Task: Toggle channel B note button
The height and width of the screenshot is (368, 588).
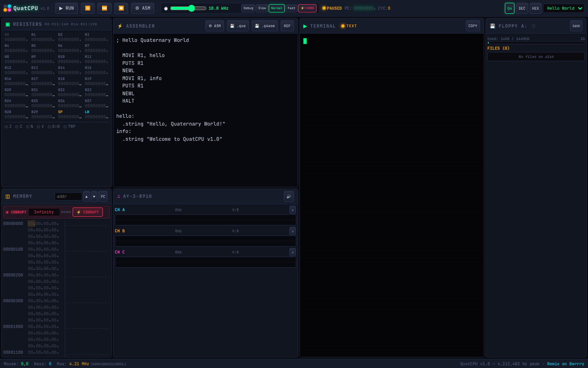Action: (293, 231)
